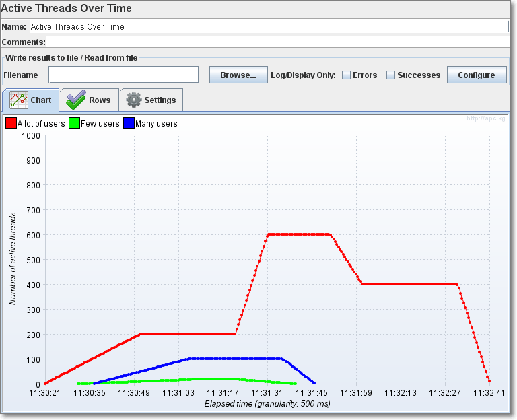Click the Few users legend label
The image size is (517, 420).
[x=100, y=124]
